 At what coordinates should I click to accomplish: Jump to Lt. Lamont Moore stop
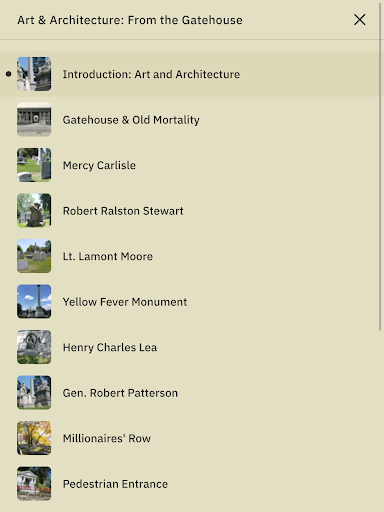(108, 256)
